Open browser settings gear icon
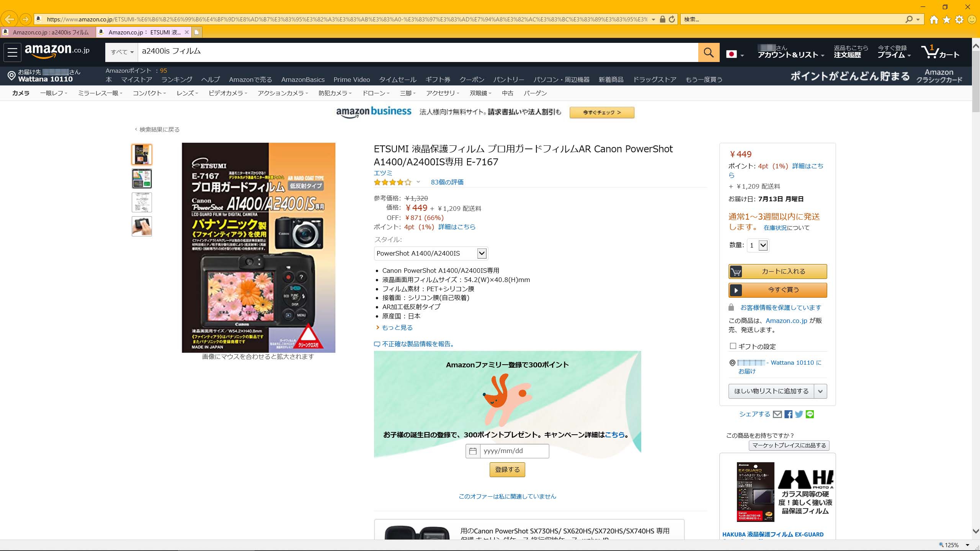This screenshot has width=980, height=551. point(959,19)
